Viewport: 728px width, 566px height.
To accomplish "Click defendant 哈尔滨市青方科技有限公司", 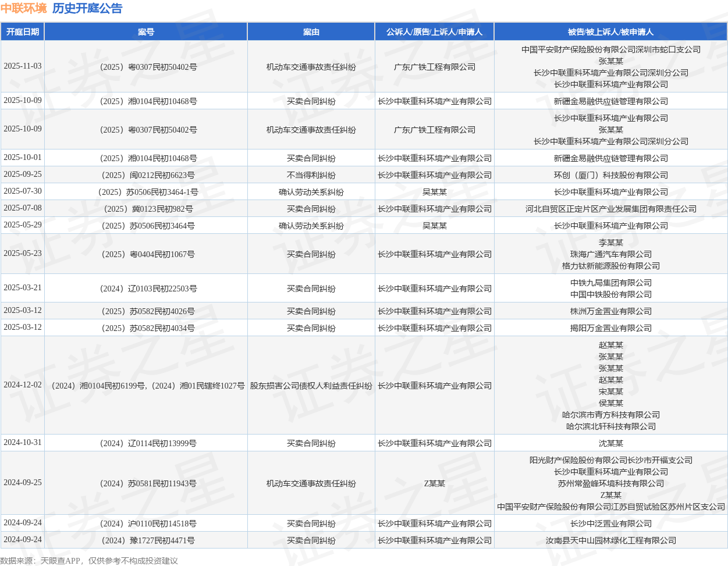I will click(x=611, y=415).
